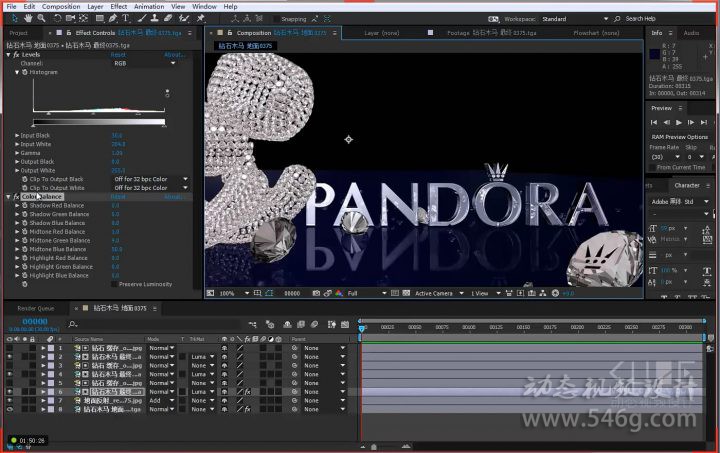Enable the Snapping checkbox

coord(276,19)
